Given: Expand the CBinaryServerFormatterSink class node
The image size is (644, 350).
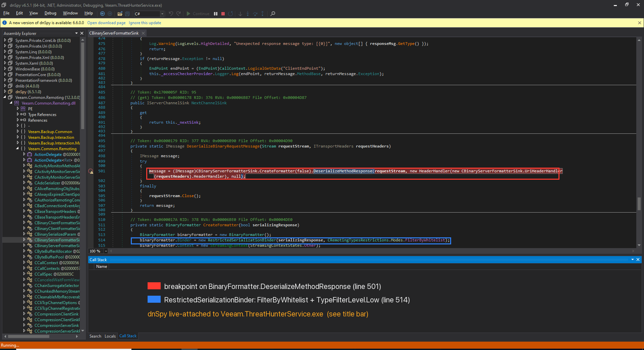Looking at the screenshot, I should (x=24, y=240).
